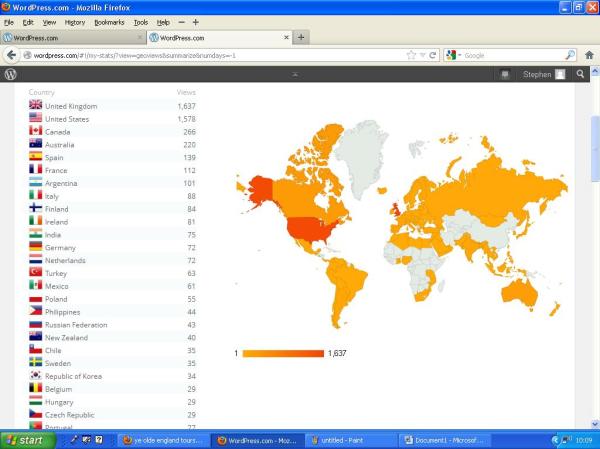This screenshot has width=600, height=449.
Task: Open the View menu
Action: 49,23
